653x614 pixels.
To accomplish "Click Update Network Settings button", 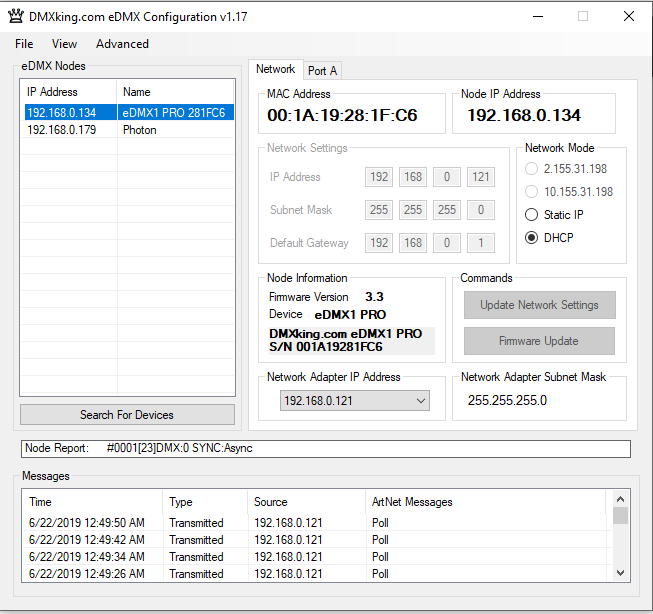I will coord(540,305).
